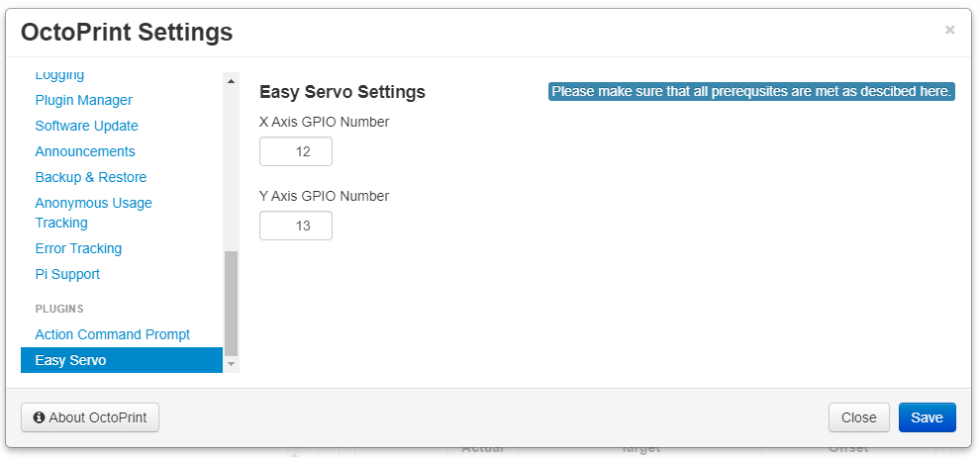The height and width of the screenshot is (458, 980).
Task: Click the sidebar scrollbar down arrow
Action: [x=231, y=364]
